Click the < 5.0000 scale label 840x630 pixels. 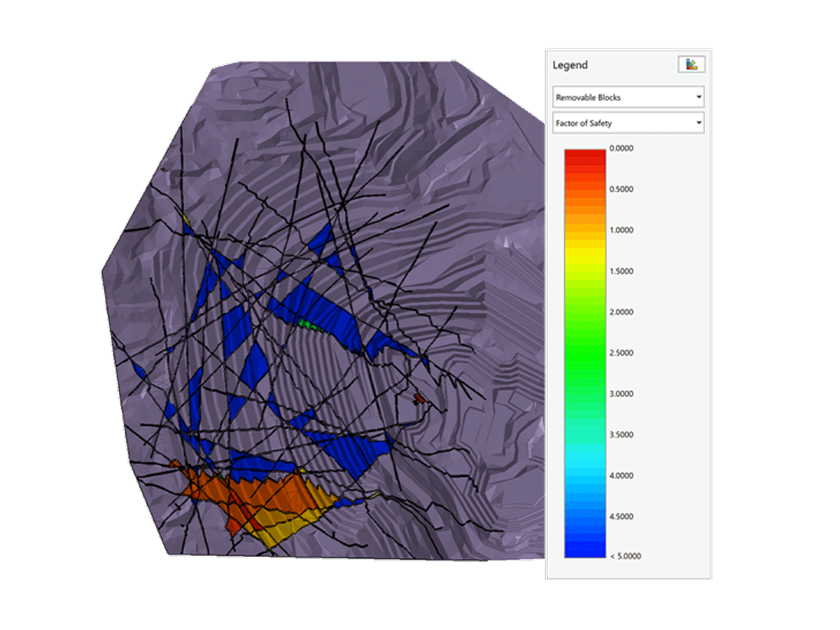click(626, 556)
